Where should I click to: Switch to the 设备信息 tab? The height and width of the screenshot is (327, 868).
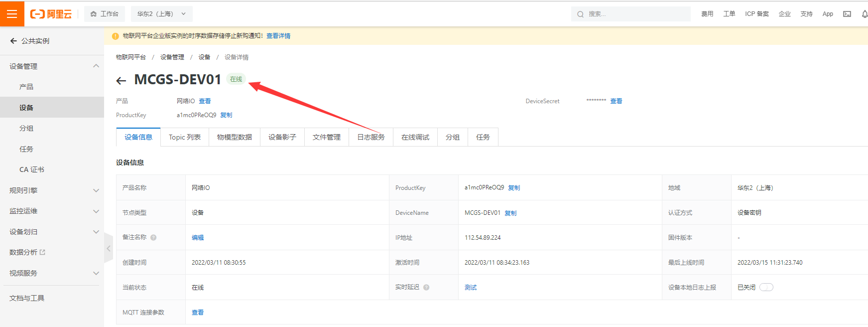138,137
